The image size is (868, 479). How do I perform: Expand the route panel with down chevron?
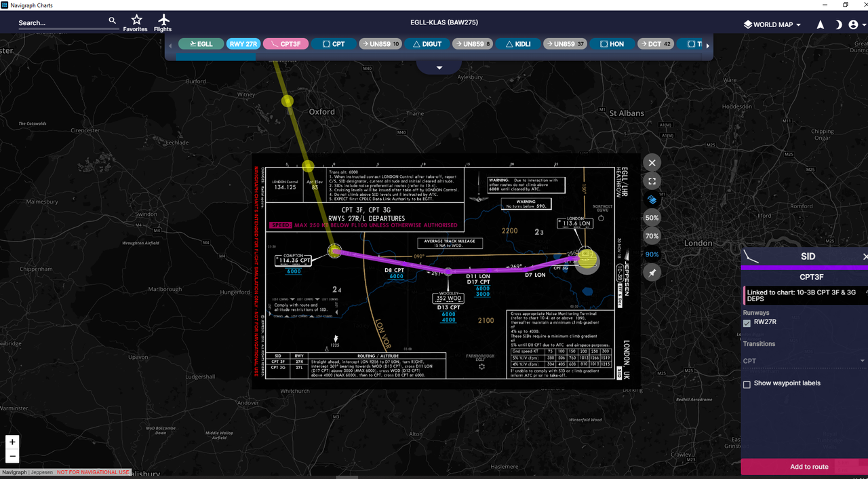tap(439, 67)
